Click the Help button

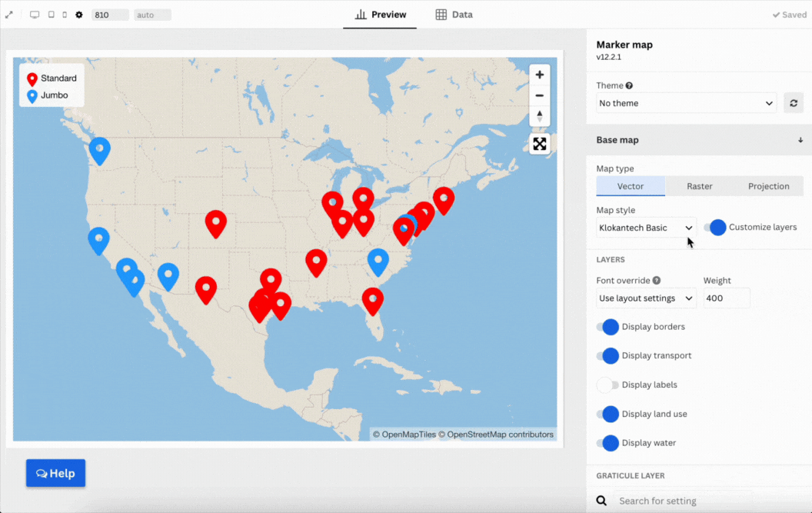click(x=55, y=473)
